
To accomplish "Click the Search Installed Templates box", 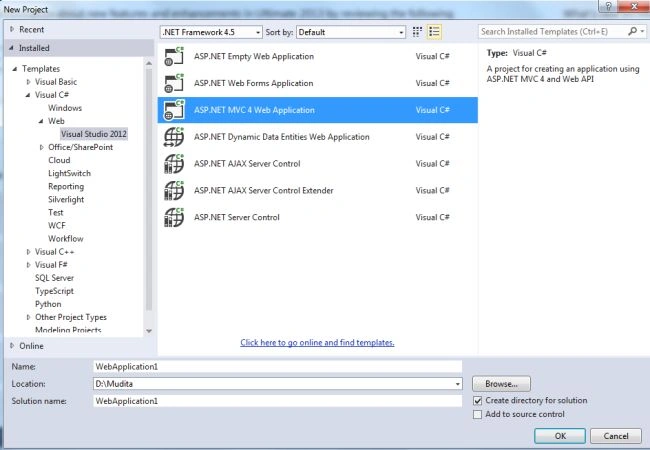I will click(x=553, y=31).
